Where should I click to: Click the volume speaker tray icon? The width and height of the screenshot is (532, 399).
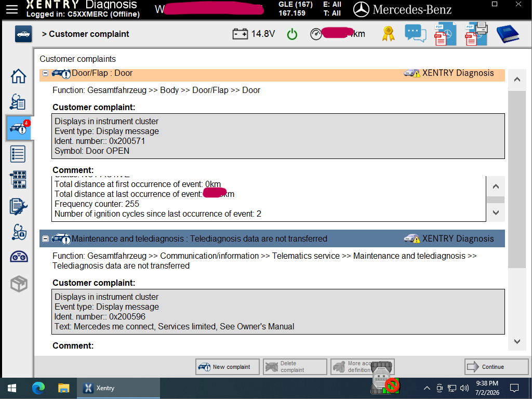tap(464, 388)
